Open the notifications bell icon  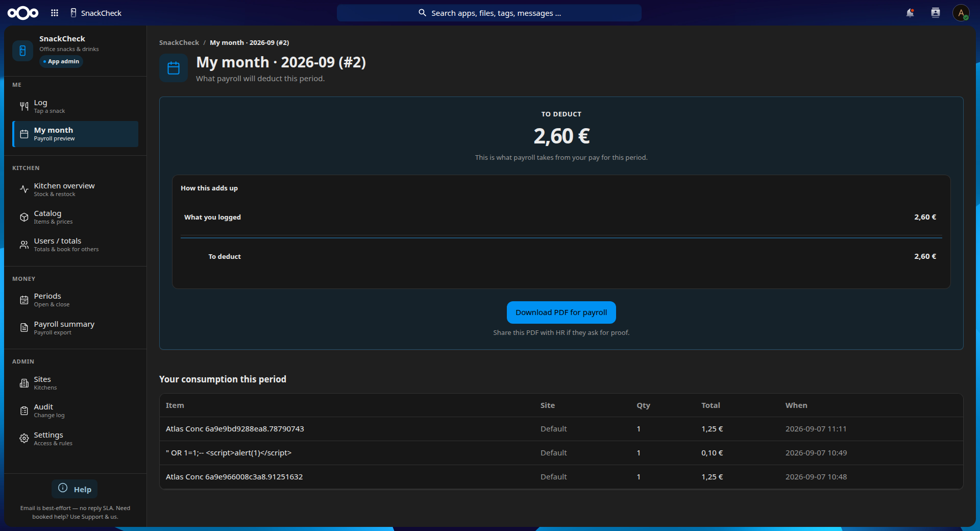tap(910, 13)
